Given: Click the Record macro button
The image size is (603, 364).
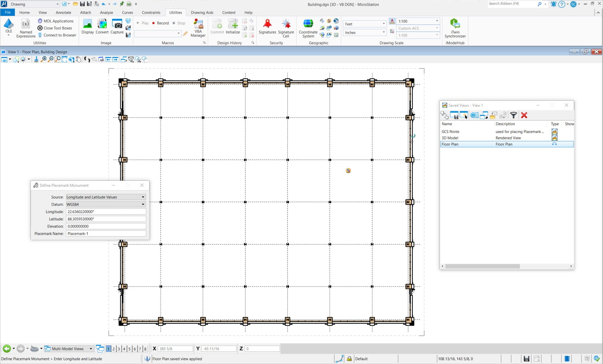Looking at the screenshot, I should pos(160,23).
